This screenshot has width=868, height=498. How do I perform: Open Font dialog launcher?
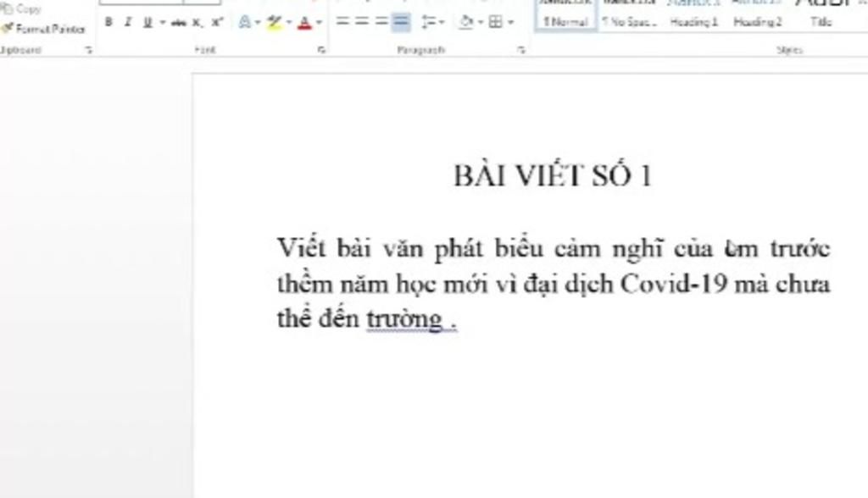pos(321,50)
